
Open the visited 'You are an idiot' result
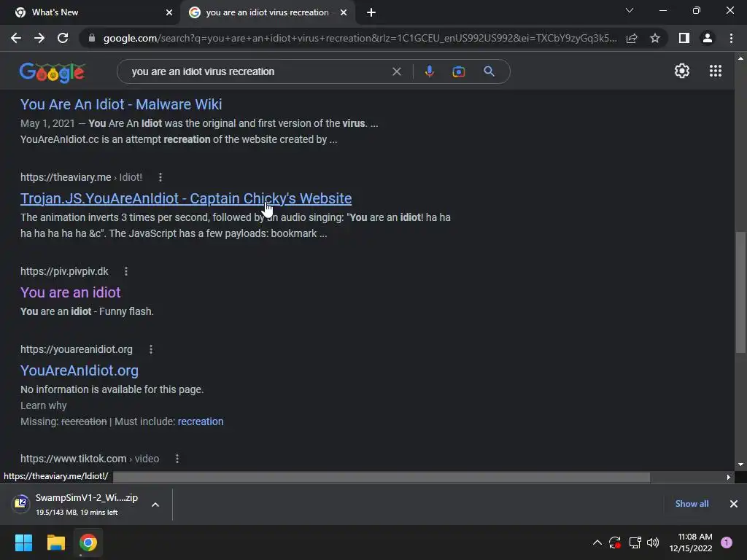pyautogui.click(x=71, y=292)
